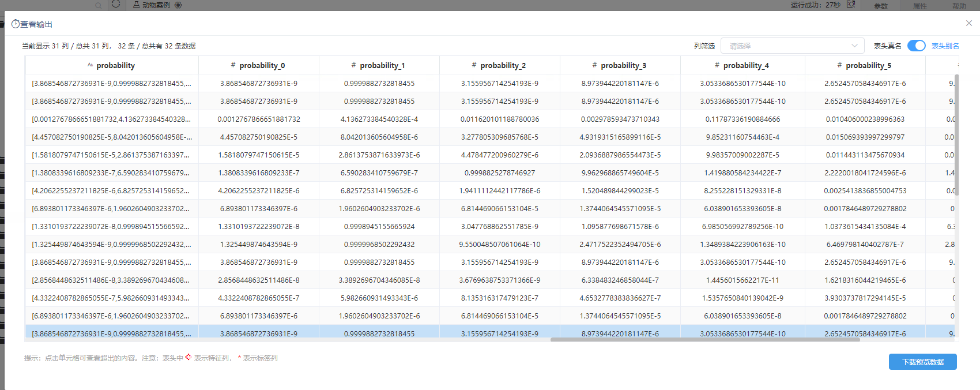Click probability cell starting [1.325449874643594E-9
The height and width of the screenshot is (390, 980).
pyautogui.click(x=111, y=244)
